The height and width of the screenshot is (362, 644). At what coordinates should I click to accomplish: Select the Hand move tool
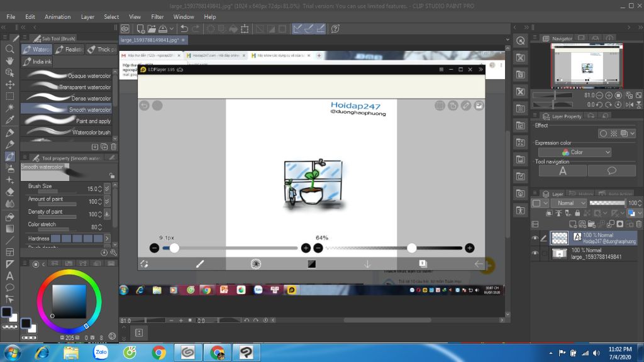point(9,61)
